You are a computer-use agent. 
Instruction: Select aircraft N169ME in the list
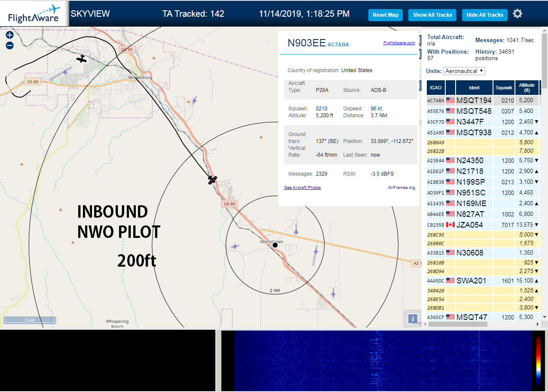(483, 203)
